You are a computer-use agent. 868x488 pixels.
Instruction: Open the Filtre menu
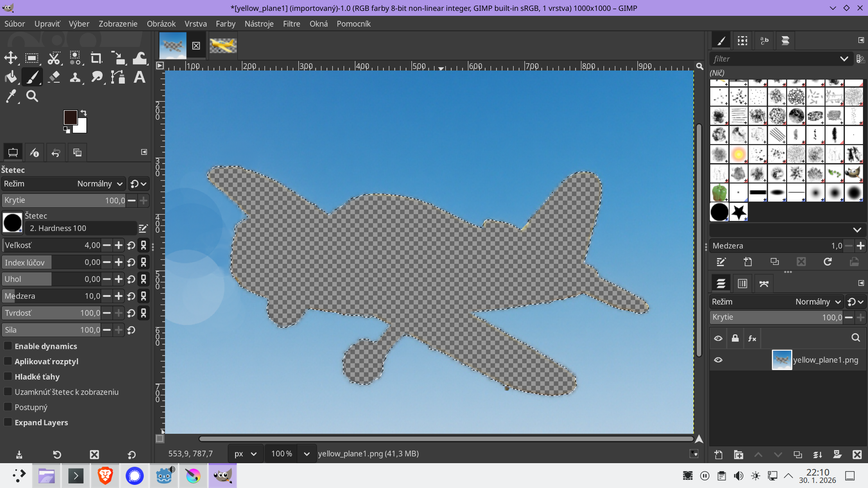point(292,23)
